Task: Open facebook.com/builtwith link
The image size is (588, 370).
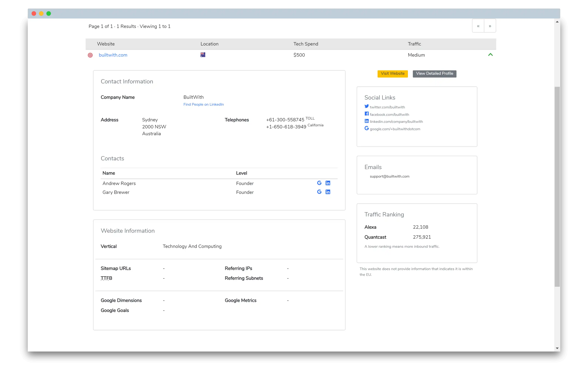Action: 389,115
